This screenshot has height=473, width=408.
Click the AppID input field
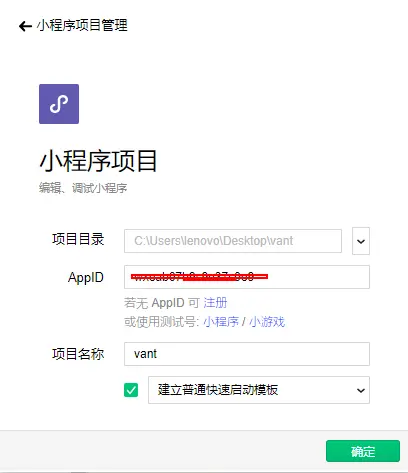click(247, 277)
